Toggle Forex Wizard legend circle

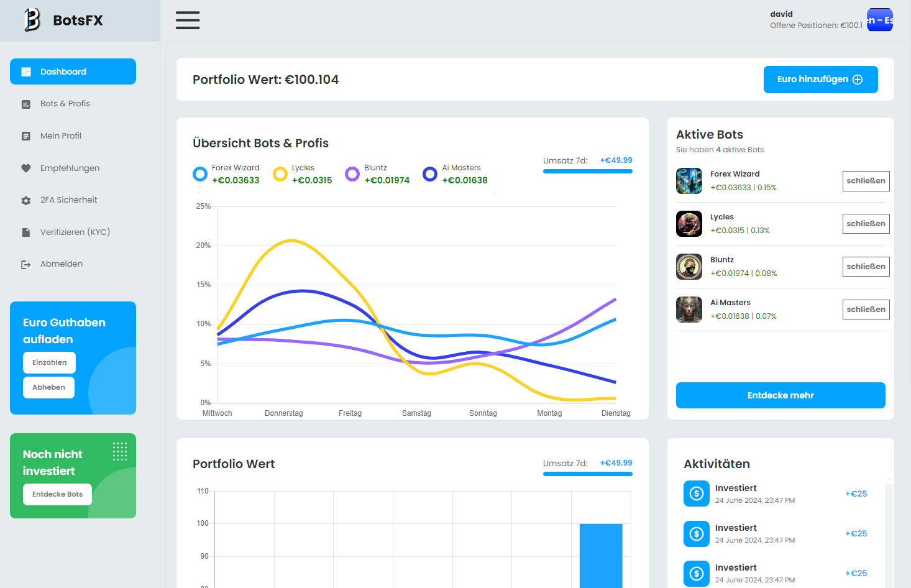(x=200, y=174)
